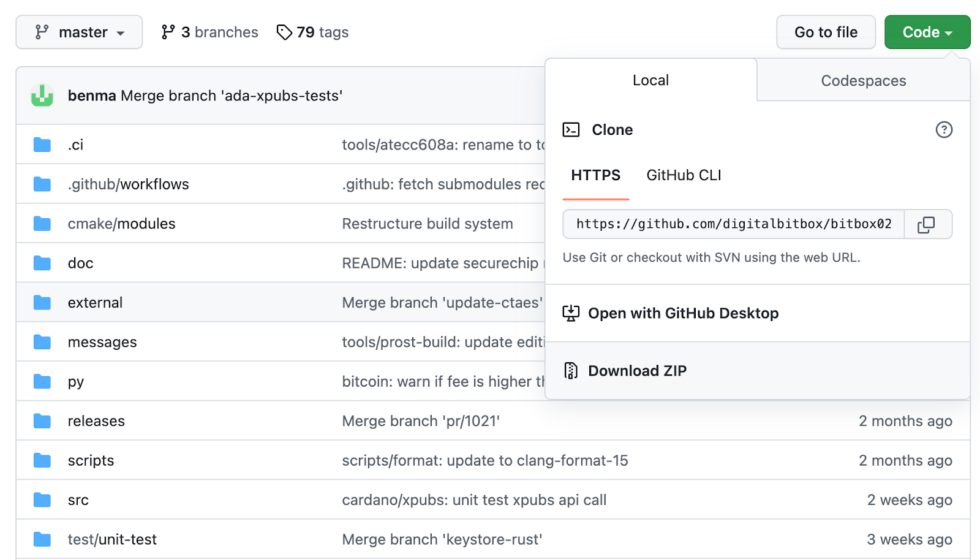Click the folder icon beside releases

coord(42,422)
